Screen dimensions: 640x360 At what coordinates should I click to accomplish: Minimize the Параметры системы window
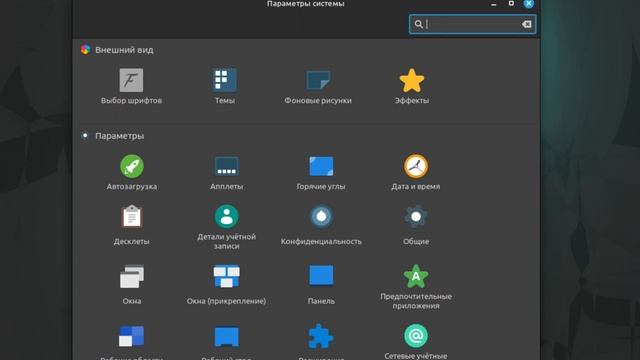click(493, 4)
